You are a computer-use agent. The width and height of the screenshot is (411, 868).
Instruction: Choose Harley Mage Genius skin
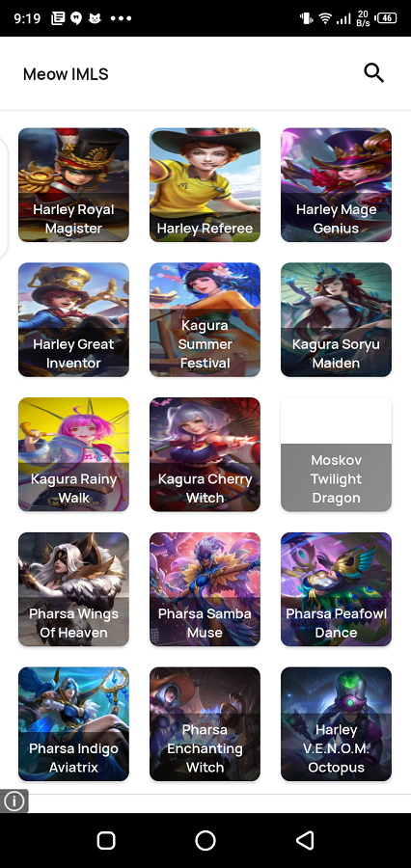[336, 185]
